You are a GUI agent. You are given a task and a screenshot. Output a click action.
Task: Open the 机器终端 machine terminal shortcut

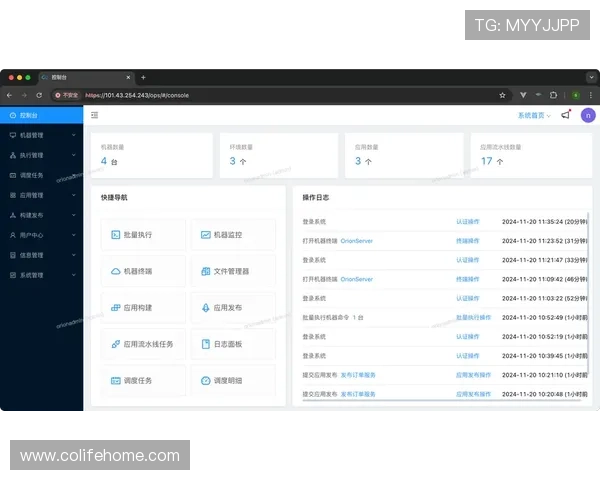pos(143,271)
